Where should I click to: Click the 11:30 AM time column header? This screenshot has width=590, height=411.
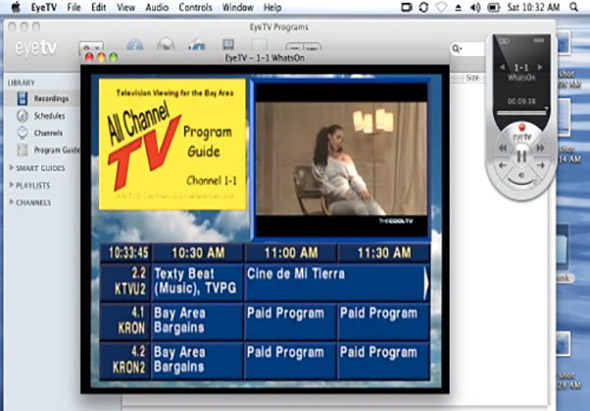(384, 253)
